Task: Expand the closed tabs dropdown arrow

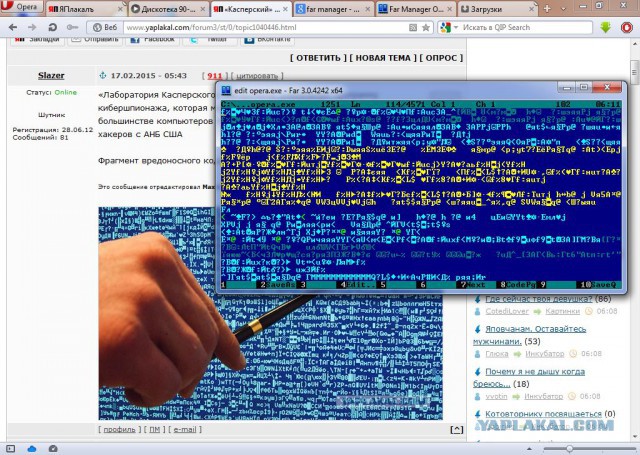Action: click(563, 9)
